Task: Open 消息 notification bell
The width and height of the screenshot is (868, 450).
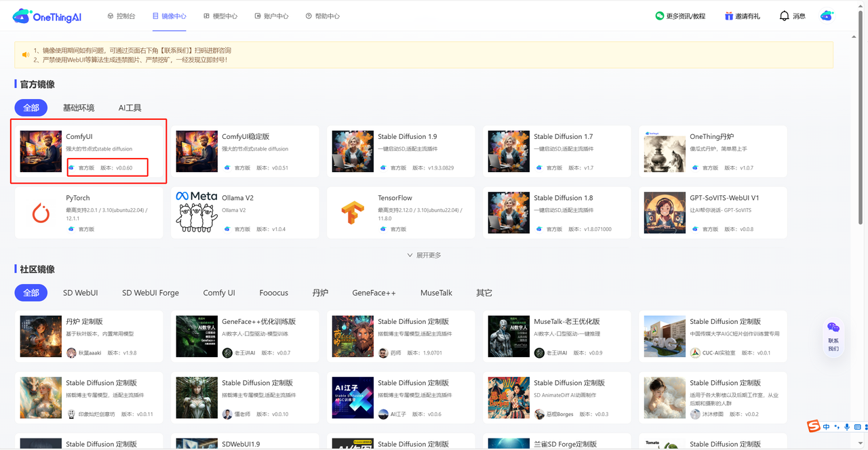Action: (785, 16)
